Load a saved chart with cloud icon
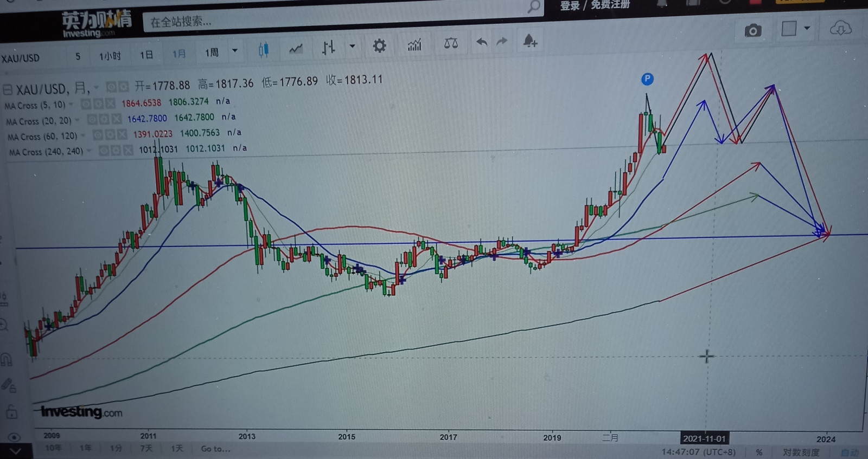The image size is (868, 459). coord(840,28)
